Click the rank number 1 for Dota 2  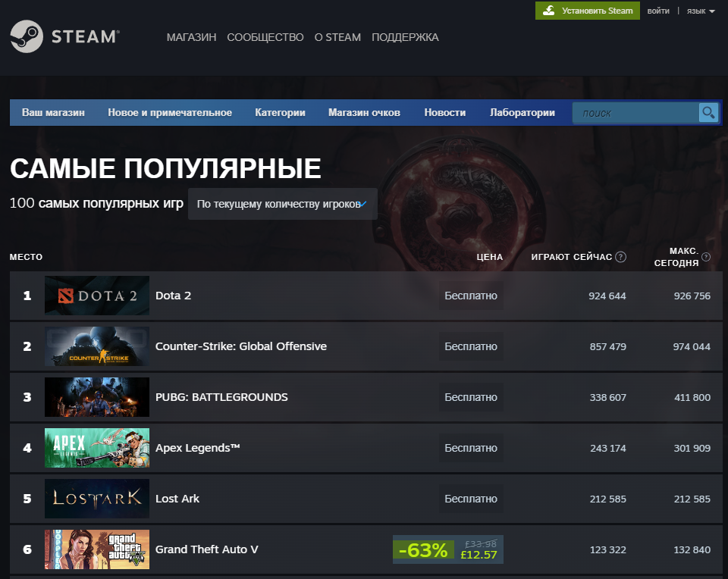point(27,296)
